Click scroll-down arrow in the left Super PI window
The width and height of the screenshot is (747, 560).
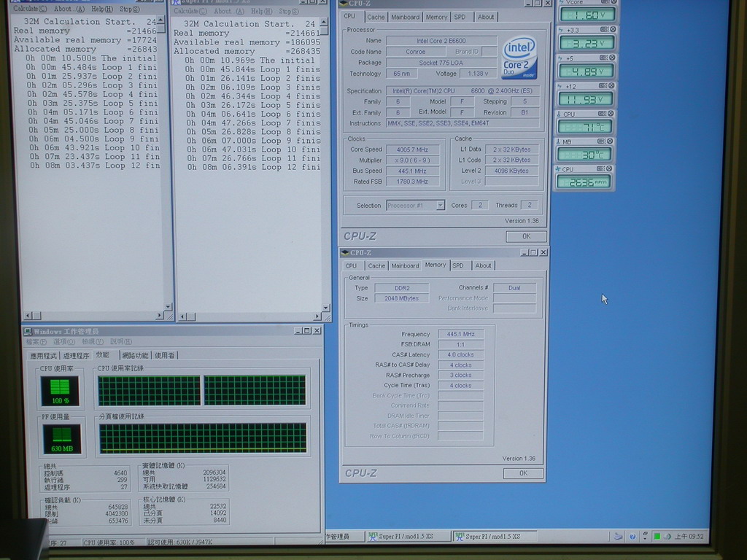(x=168, y=307)
